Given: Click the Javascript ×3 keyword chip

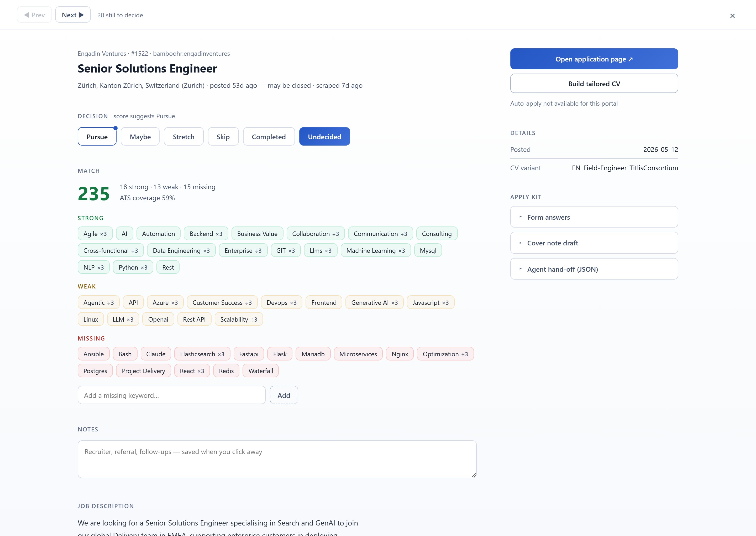Looking at the screenshot, I should tap(430, 303).
